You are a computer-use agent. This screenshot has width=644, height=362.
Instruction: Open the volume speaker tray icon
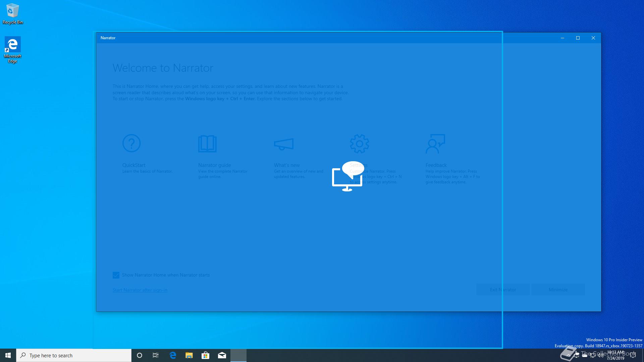point(601,355)
